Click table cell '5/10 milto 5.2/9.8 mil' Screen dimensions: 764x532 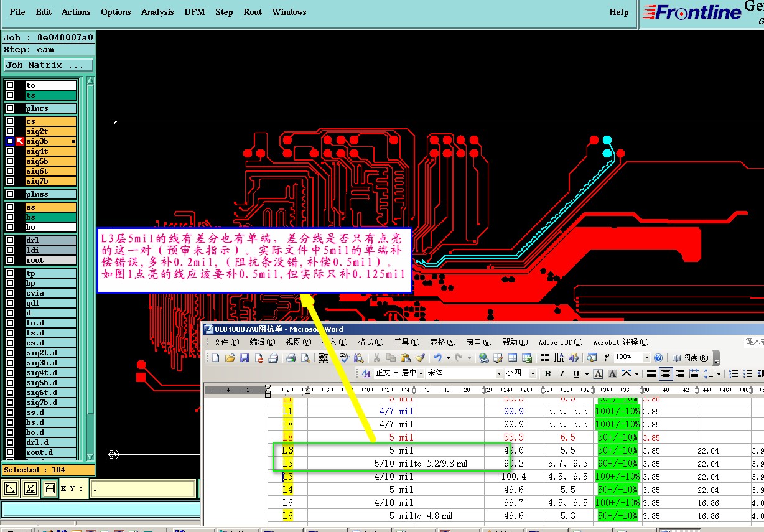(421, 464)
